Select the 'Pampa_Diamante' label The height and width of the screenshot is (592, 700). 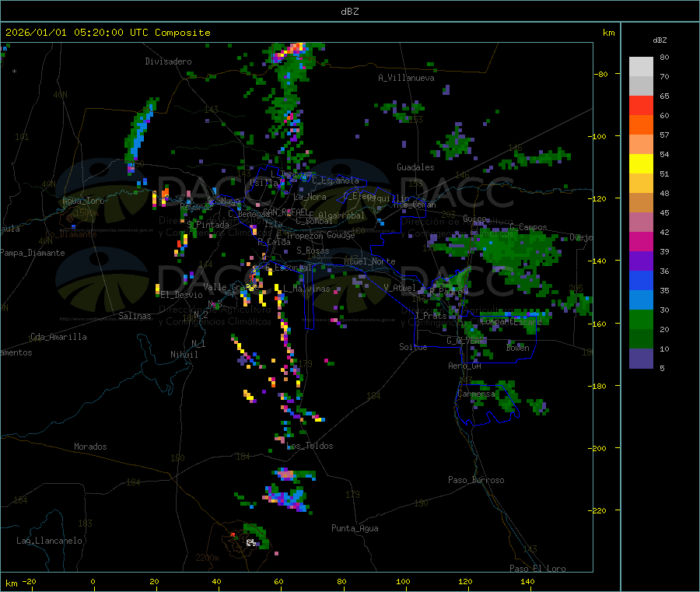coord(33,253)
